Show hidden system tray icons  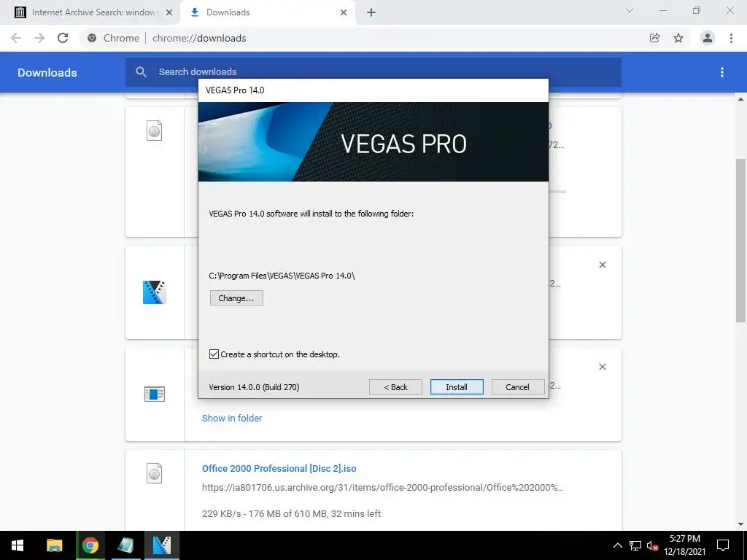click(x=617, y=545)
